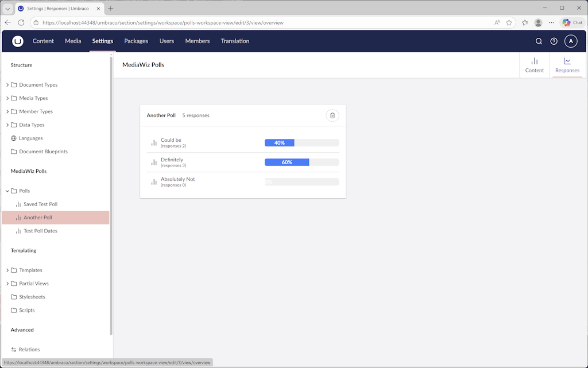
Task: Expand the Document Types tree node
Action: pos(7,85)
